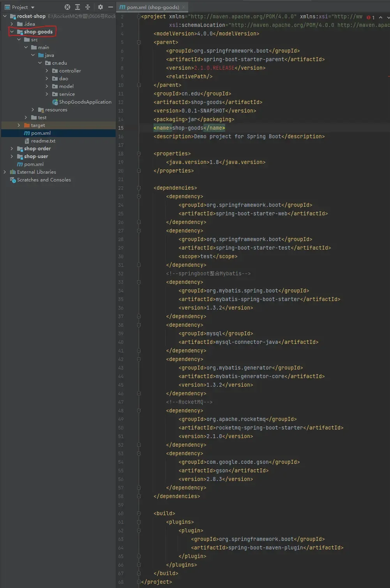
Task: Jump to previous highlighted error arrow
Action: click(381, 18)
